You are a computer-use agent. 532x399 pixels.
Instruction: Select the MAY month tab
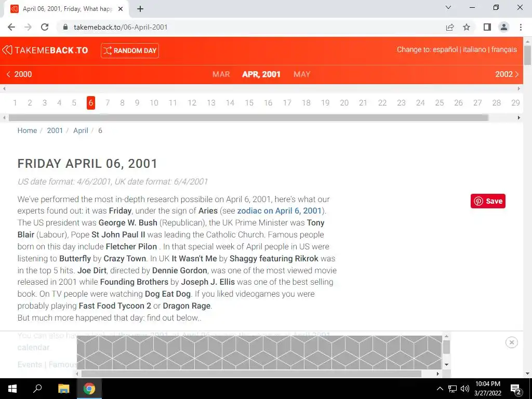tap(302, 74)
